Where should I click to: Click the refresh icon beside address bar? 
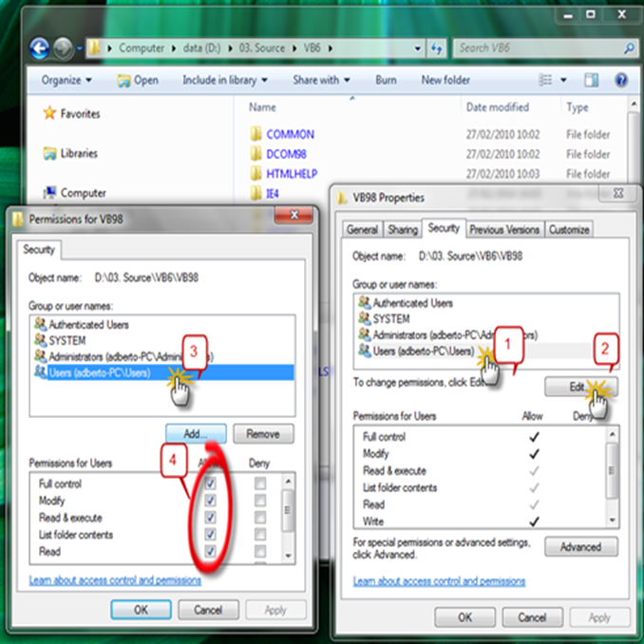436,48
